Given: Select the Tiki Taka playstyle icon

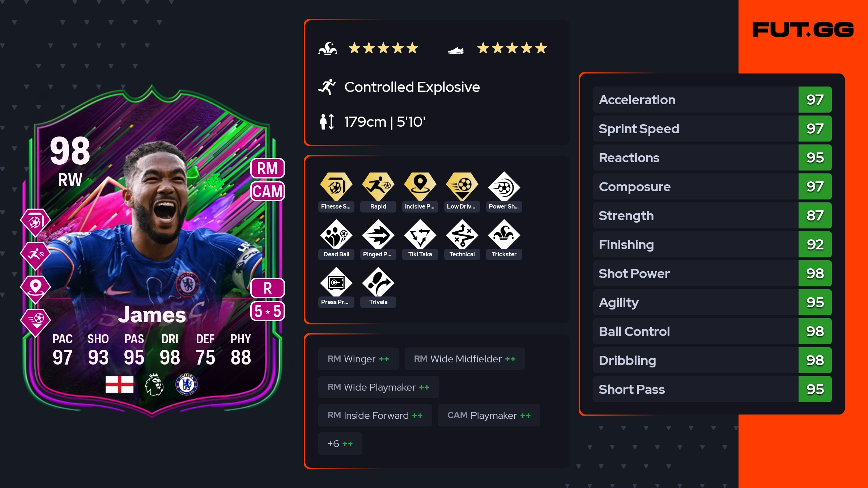Looking at the screenshot, I should point(420,234).
